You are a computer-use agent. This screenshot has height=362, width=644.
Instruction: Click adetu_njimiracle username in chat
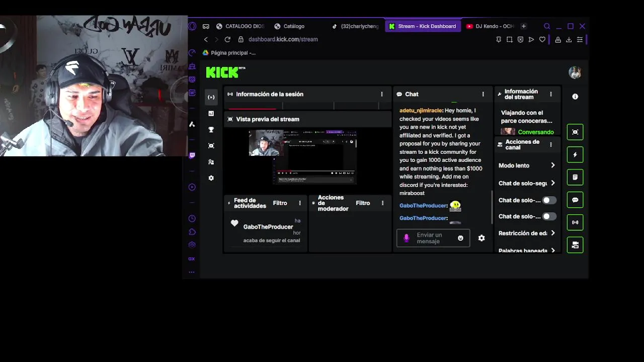pyautogui.click(x=421, y=111)
